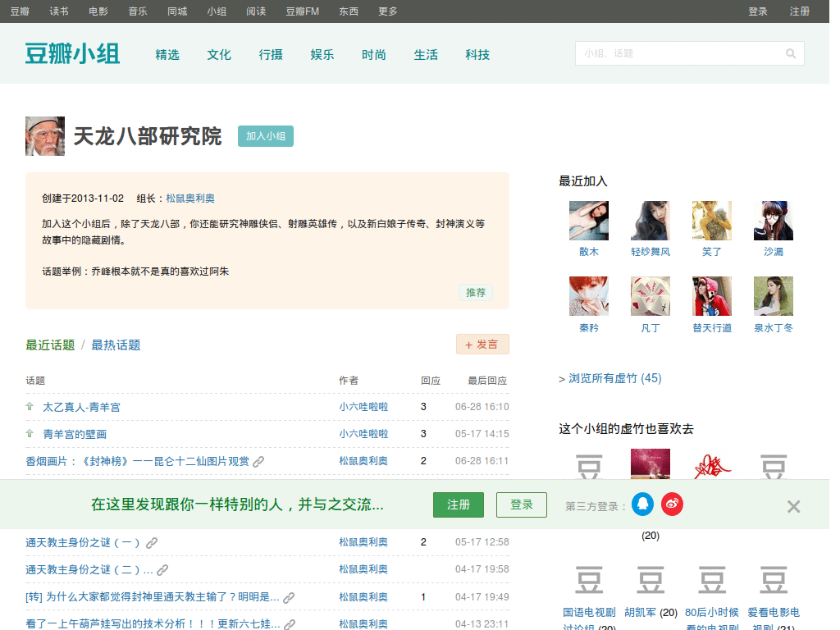Click link icon beside 香烟画片 topic
This screenshot has width=840, height=630.
(258, 462)
